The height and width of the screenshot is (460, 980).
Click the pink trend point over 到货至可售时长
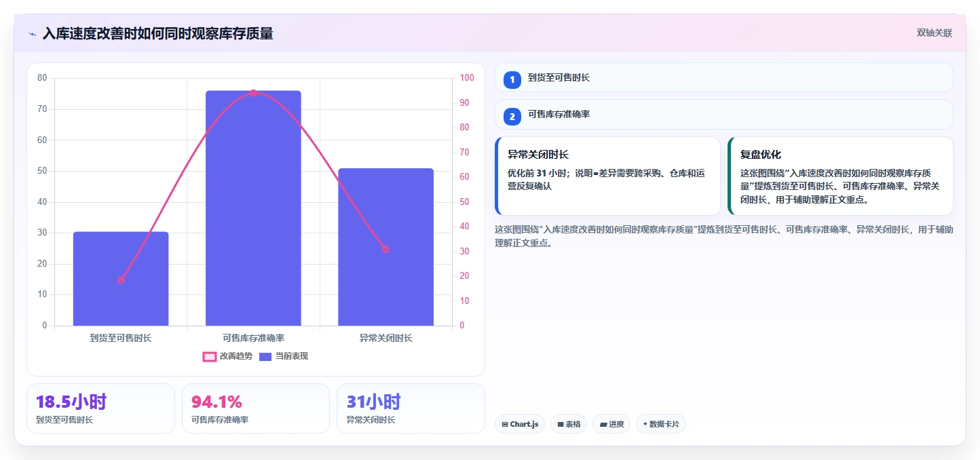[121, 280]
